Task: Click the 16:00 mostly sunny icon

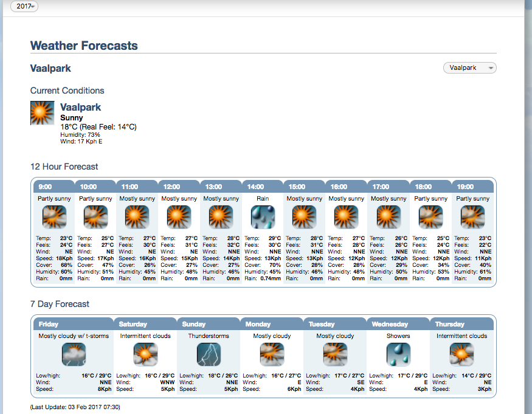Action: tap(347, 217)
